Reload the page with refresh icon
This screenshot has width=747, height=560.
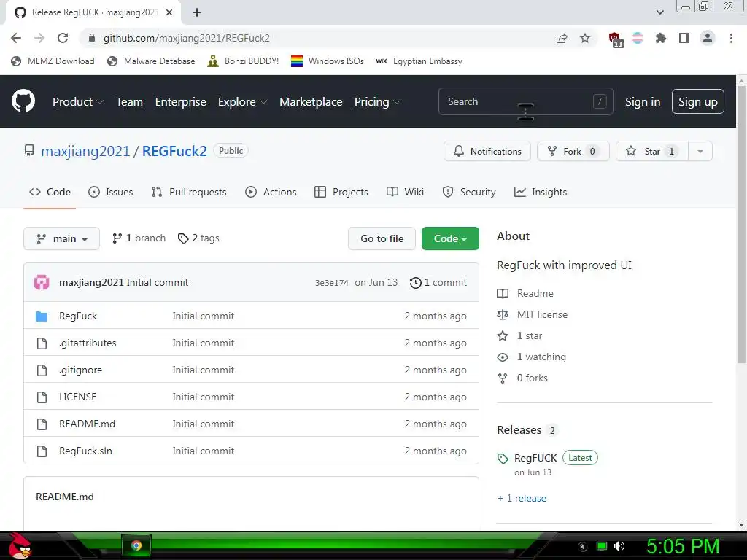tap(63, 38)
